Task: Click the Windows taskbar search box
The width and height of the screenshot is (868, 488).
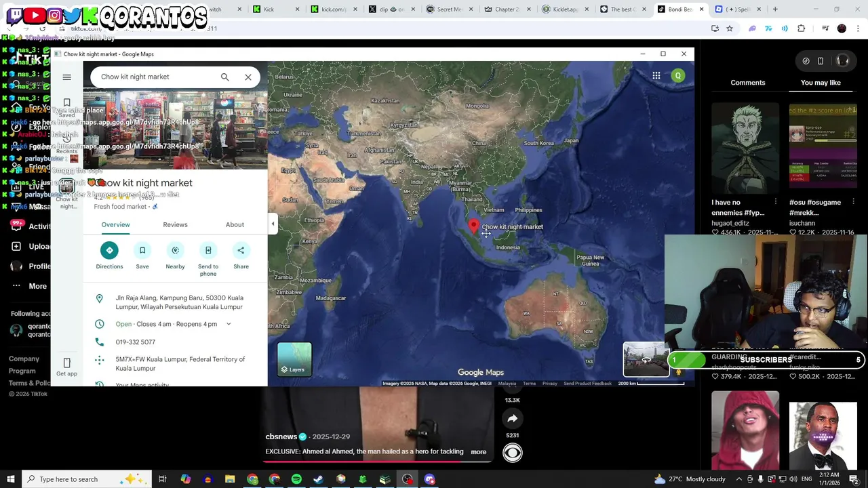Action: [85, 479]
